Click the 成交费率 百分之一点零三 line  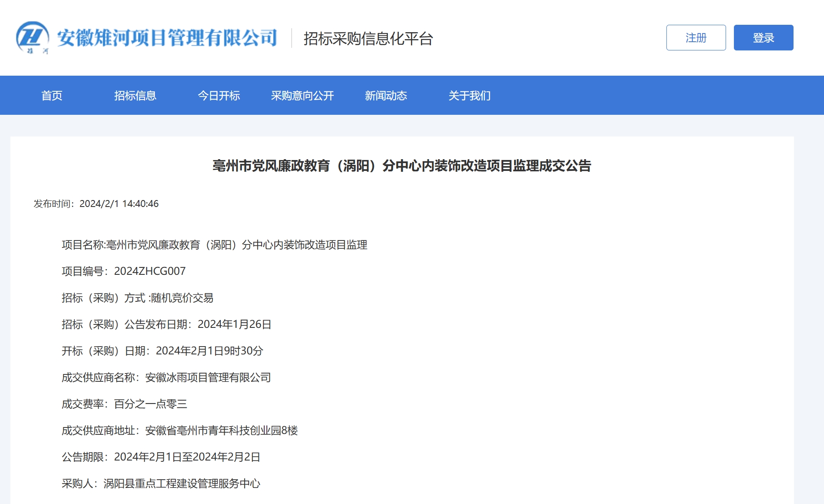pos(124,404)
